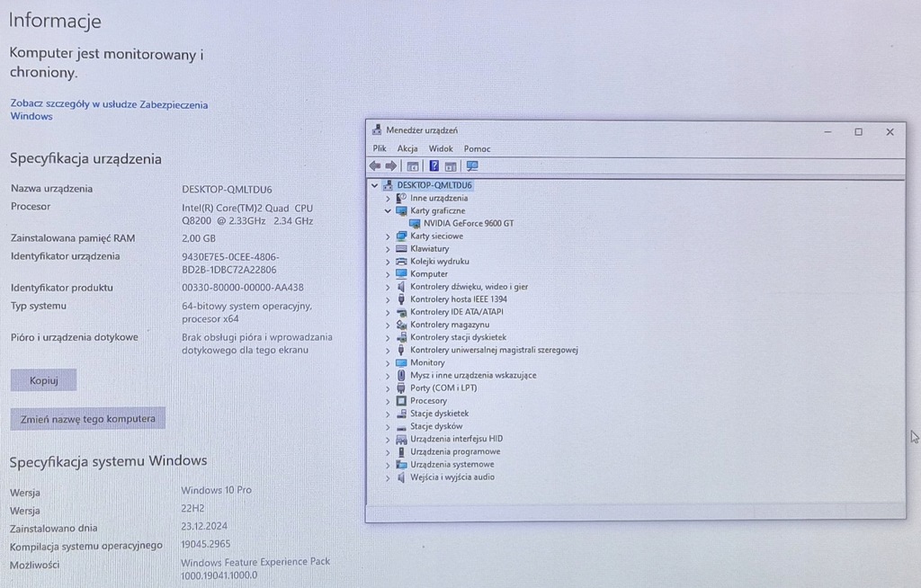Click the Nazwa urządzenia value DESKTOP-QMLTDU6 in settings

click(227, 189)
